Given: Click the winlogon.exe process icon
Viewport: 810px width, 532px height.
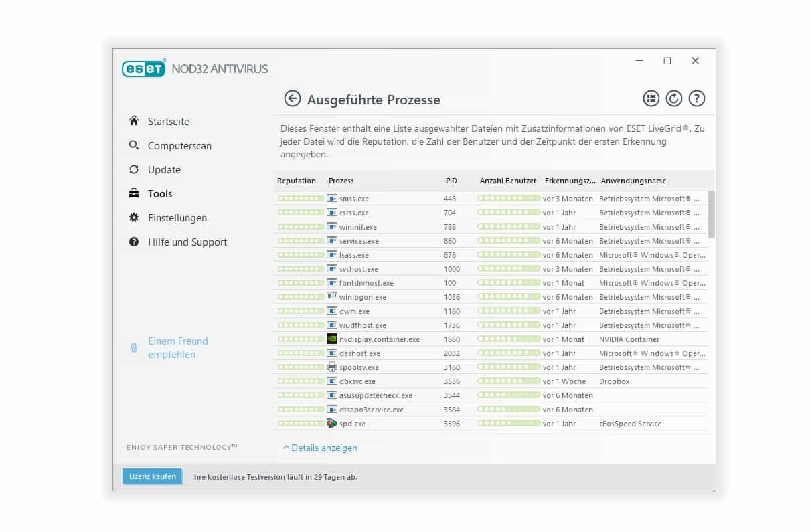Looking at the screenshot, I should [332, 297].
